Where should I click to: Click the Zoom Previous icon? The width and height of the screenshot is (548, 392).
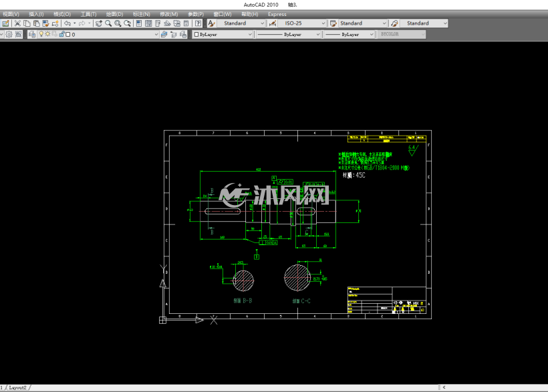coord(128,23)
